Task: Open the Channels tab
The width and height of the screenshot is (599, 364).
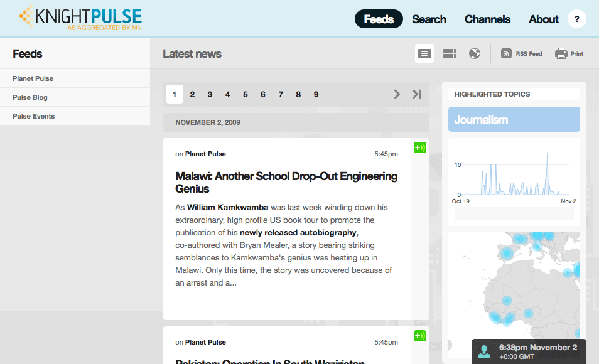Action: [x=487, y=19]
